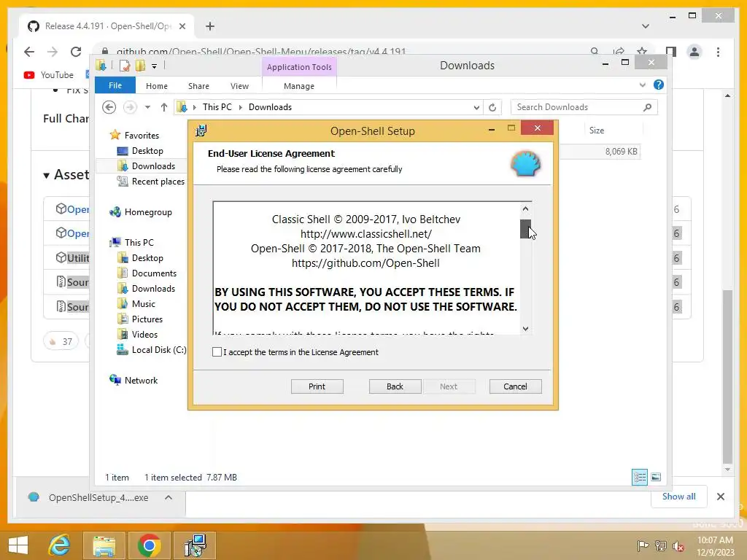Open the Local Disk (C:) drive icon

123,349
